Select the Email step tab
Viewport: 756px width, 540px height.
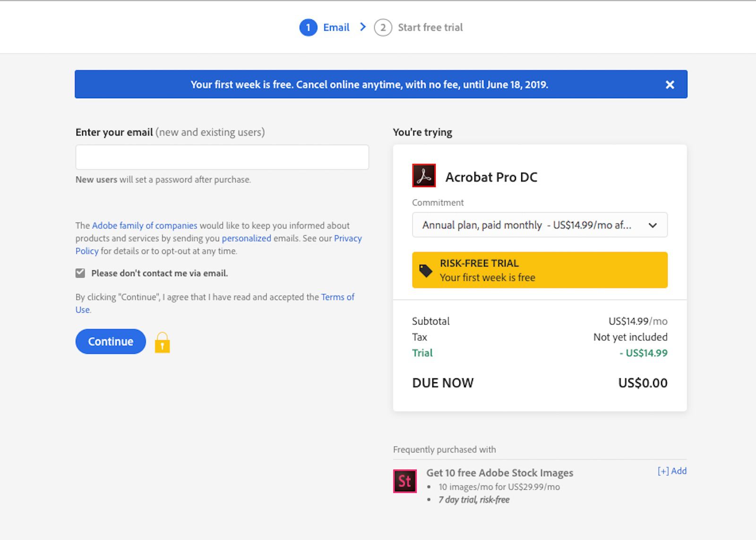coord(336,27)
